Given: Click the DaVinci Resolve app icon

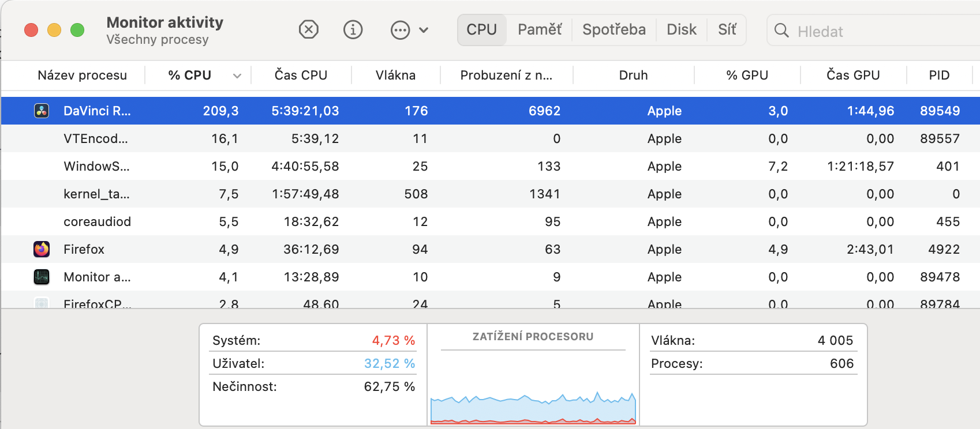Looking at the screenshot, I should pyautogui.click(x=42, y=111).
